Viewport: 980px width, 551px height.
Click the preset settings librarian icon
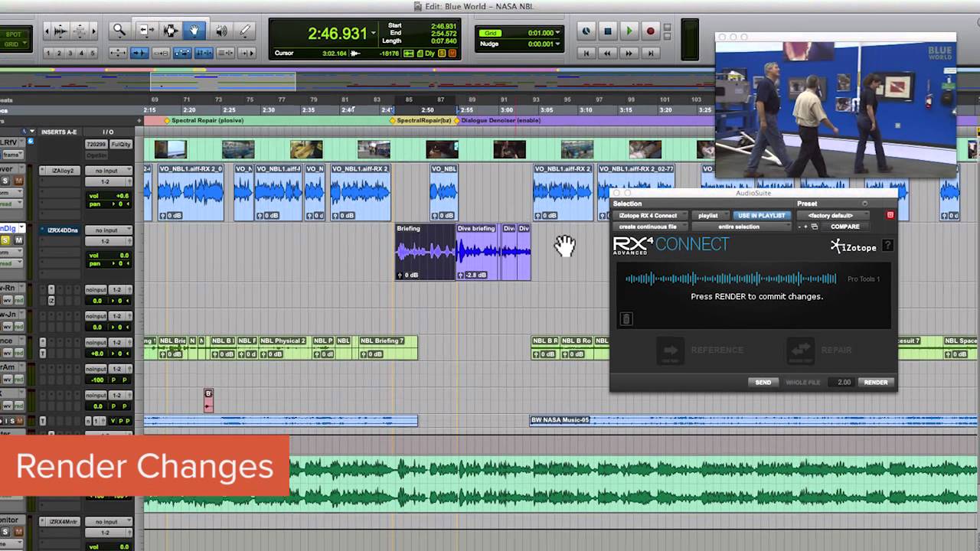(815, 227)
